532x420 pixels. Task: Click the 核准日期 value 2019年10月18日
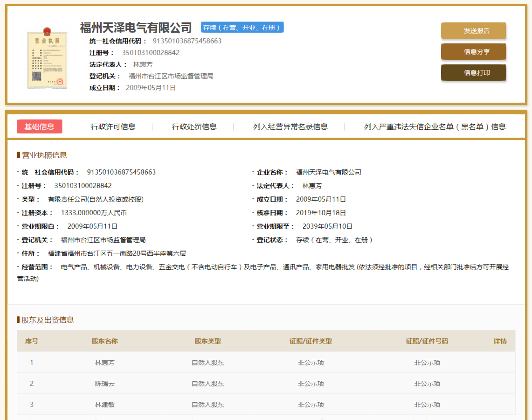(x=321, y=213)
